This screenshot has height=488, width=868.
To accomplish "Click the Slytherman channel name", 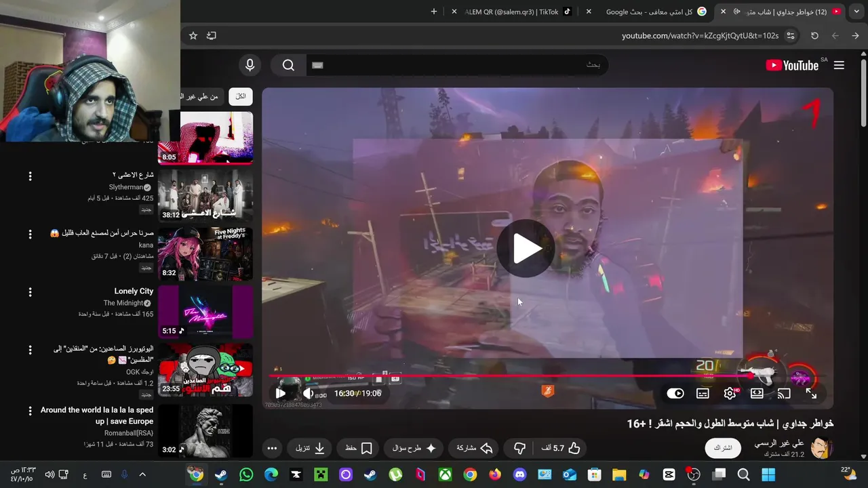I will (126, 187).
